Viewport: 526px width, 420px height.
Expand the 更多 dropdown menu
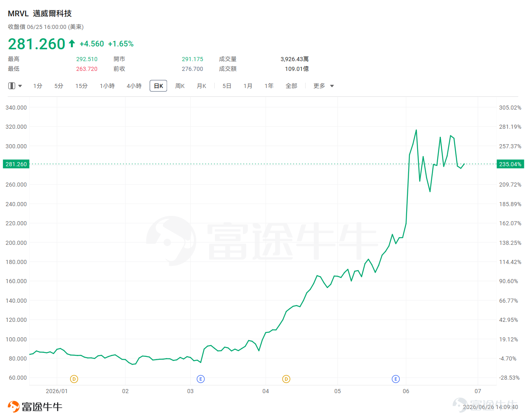pos(324,86)
